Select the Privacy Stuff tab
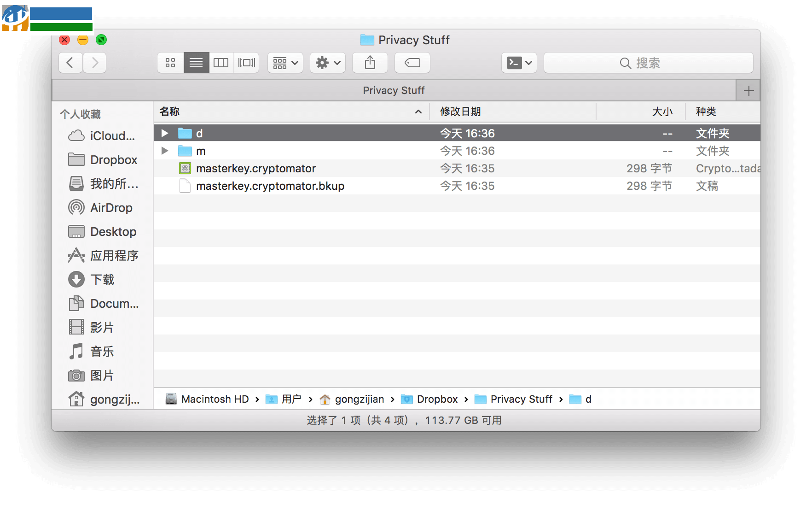Screen dimensions: 812x505 tap(394, 90)
